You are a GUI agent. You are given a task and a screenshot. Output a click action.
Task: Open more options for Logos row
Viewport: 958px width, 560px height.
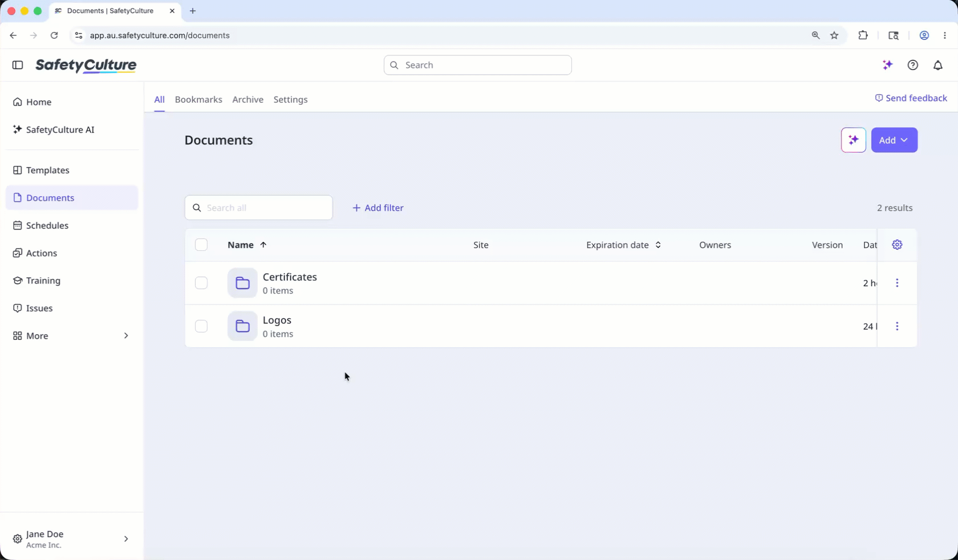897,326
